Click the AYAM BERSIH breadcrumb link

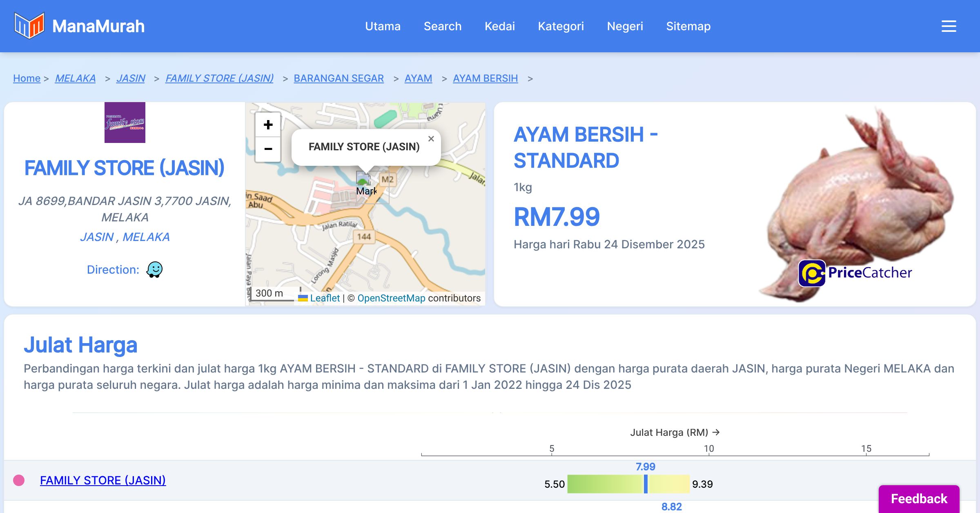coord(485,78)
